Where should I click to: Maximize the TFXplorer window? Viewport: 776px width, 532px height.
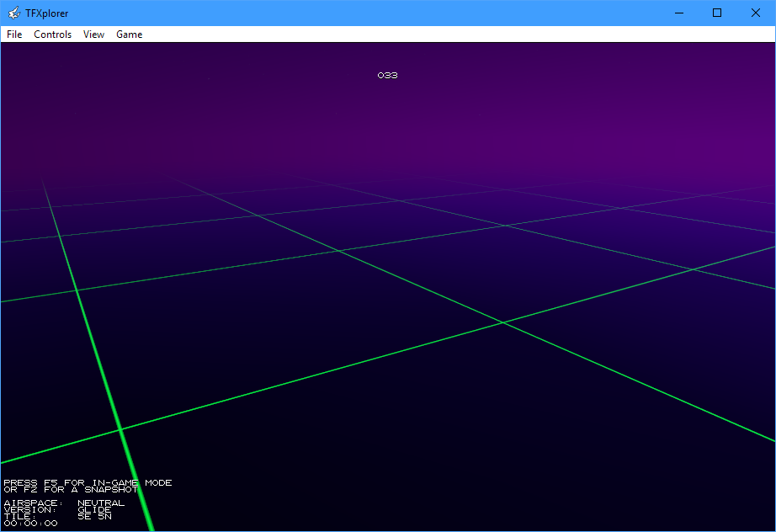tap(717, 13)
